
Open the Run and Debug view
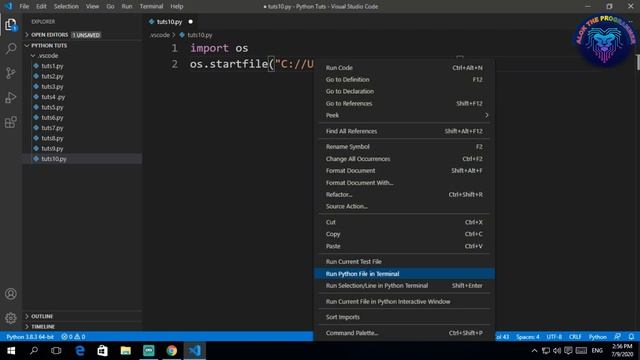tap(11, 98)
